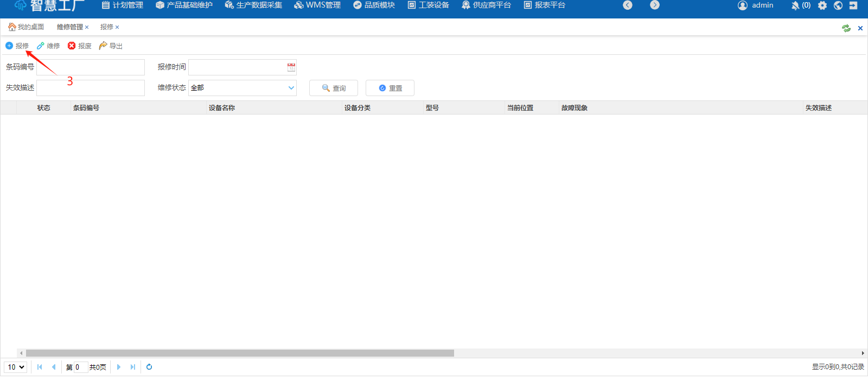
Task: Click the pagination reload icon
Action: point(149,367)
